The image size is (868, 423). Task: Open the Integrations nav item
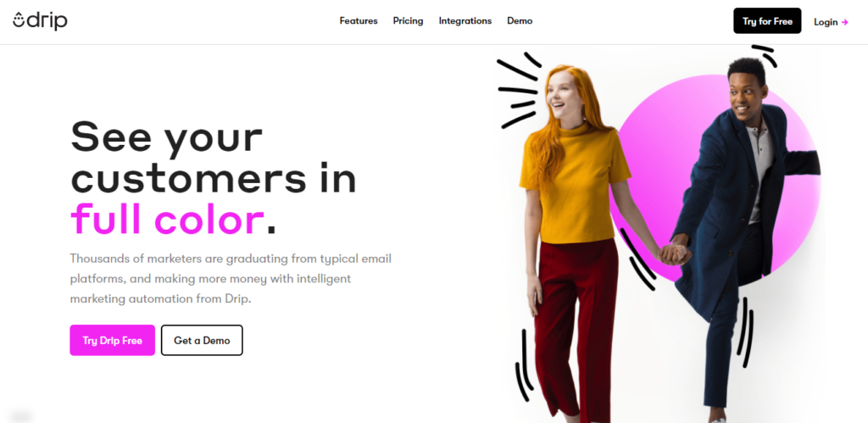click(465, 21)
